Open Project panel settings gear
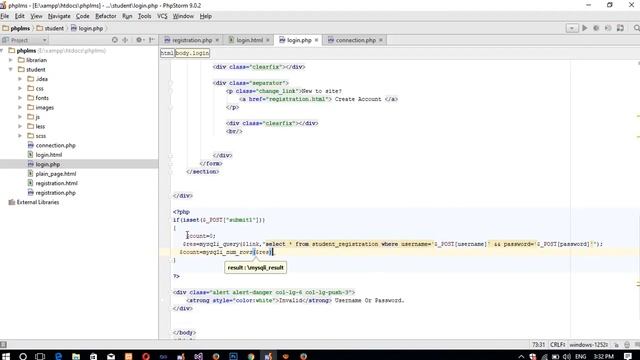Screen dimensions: 640x360 pyautogui.click(x=139, y=40)
